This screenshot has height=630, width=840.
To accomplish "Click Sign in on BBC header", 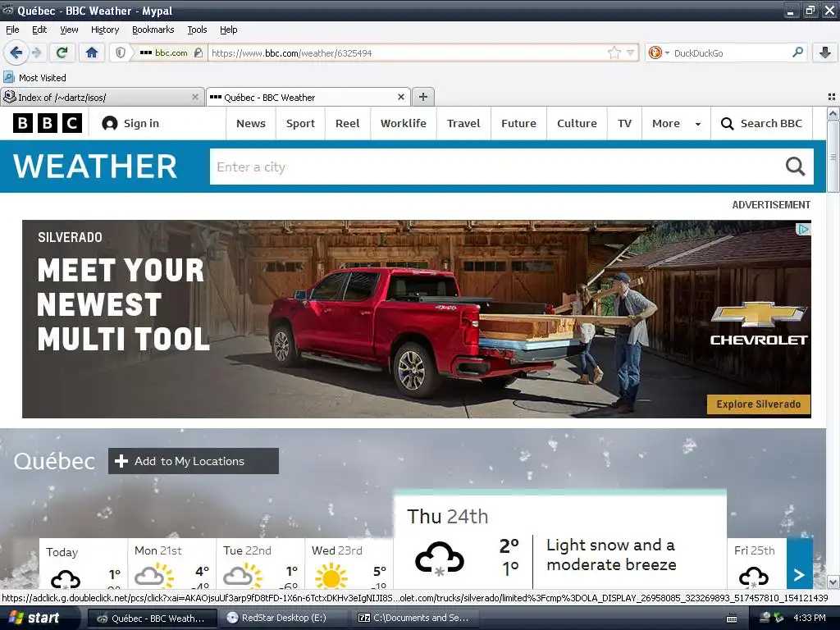I will click(130, 123).
